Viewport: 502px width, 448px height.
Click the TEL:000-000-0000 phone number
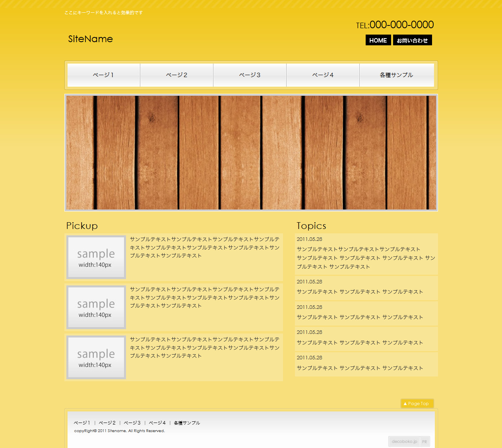395,25
